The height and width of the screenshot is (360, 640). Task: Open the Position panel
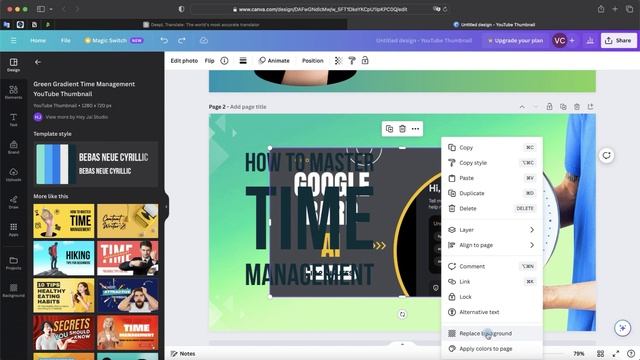pyautogui.click(x=313, y=60)
